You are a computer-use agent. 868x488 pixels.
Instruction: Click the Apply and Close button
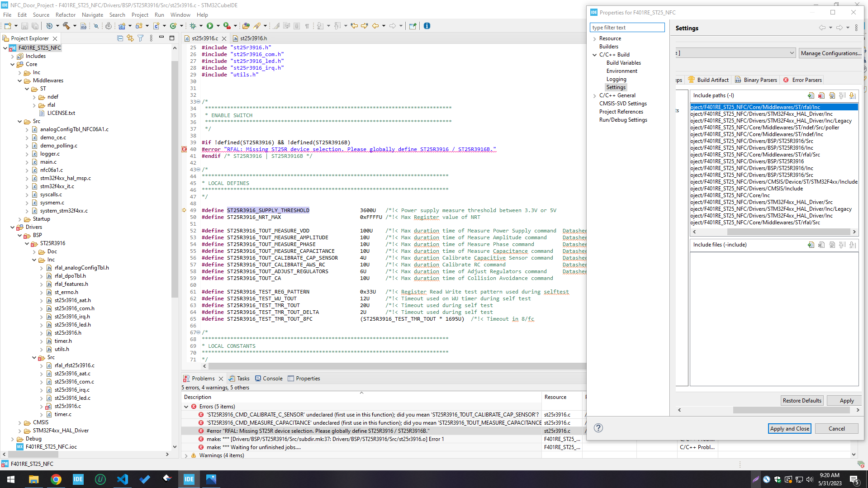[789, 428]
